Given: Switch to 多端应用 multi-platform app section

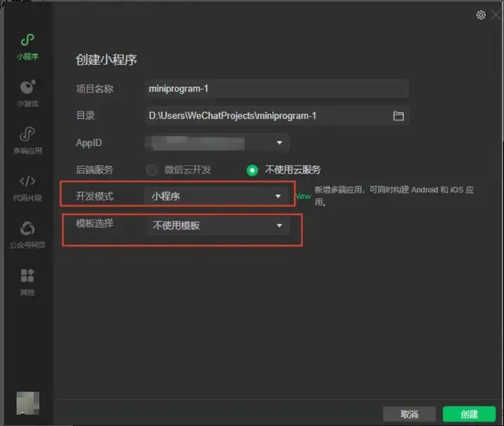Looking at the screenshot, I should point(27,141).
